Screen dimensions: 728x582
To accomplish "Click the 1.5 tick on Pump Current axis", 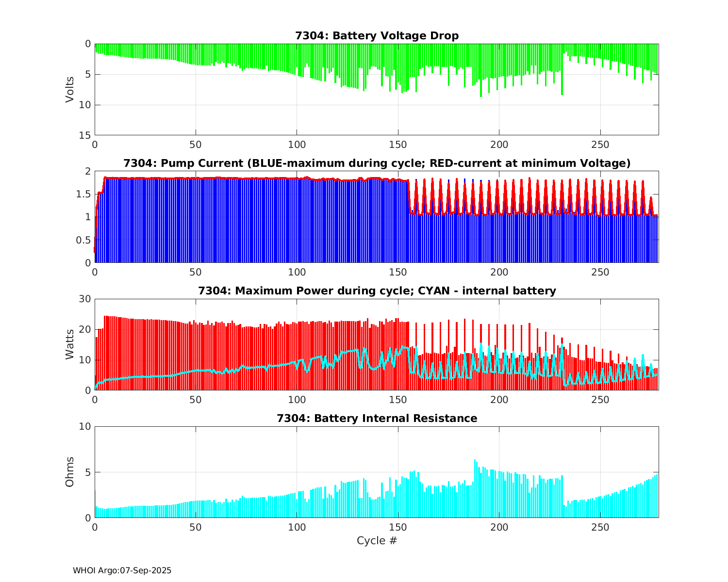I will point(84,194).
